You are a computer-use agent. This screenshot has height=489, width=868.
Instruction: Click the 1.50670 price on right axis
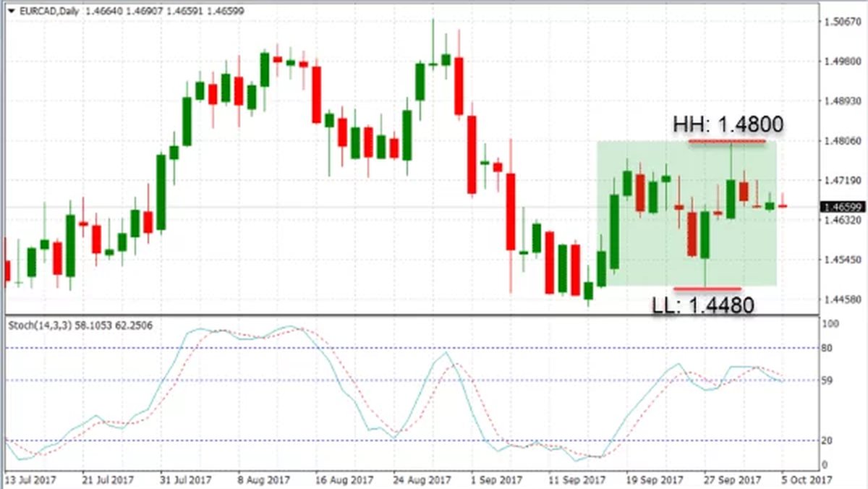click(x=841, y=22)
